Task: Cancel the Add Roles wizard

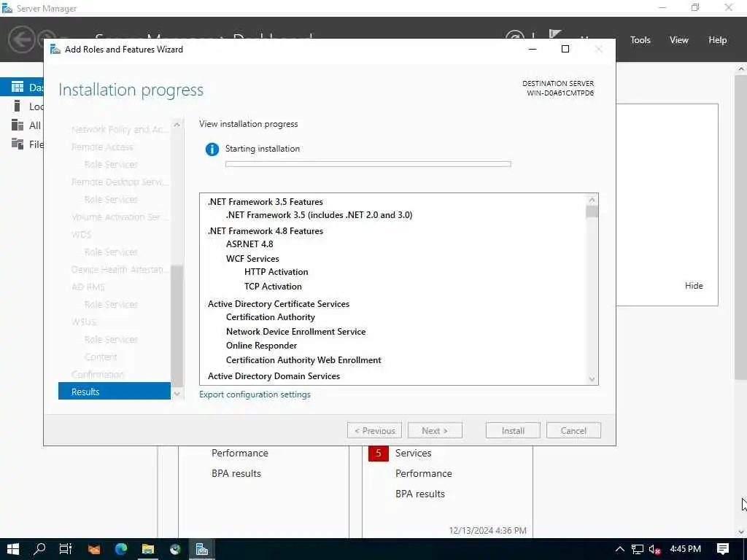Action: pyautogui.click(x=573, y=430)
